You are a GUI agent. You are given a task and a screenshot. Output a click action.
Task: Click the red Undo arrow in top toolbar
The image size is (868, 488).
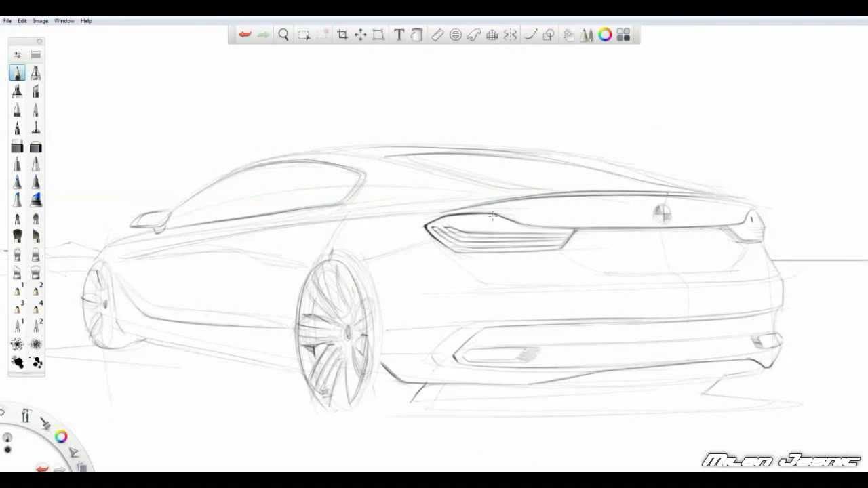coord(245,35)
